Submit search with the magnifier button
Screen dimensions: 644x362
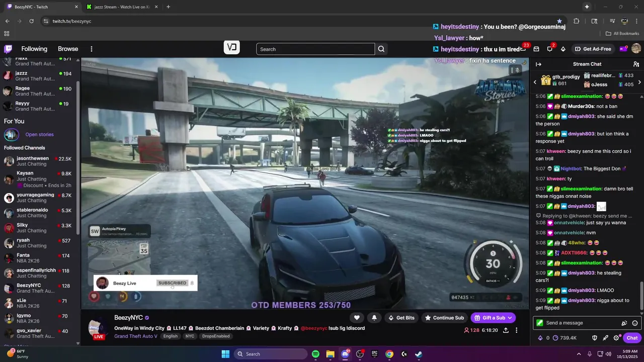tap(381, 49)
